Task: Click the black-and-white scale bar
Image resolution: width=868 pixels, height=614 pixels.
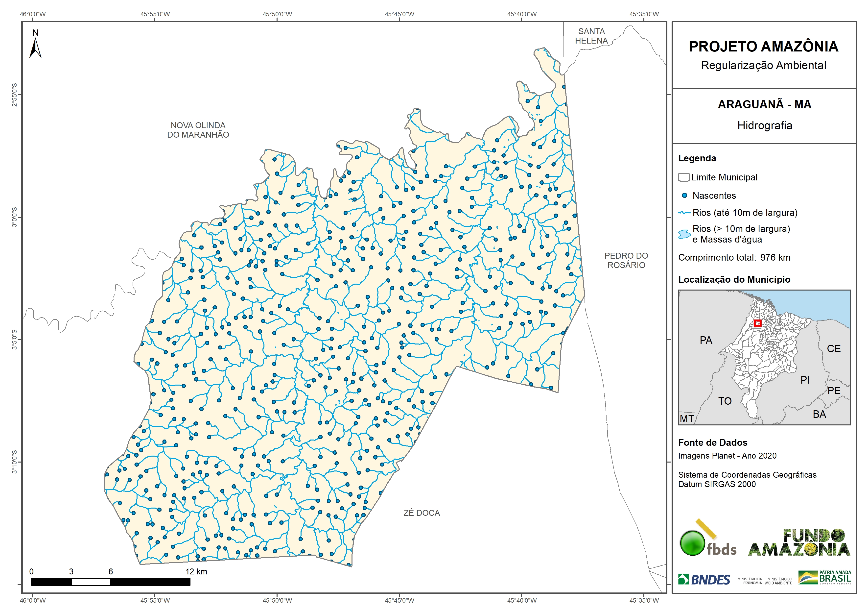Action: tap(110, 582)
